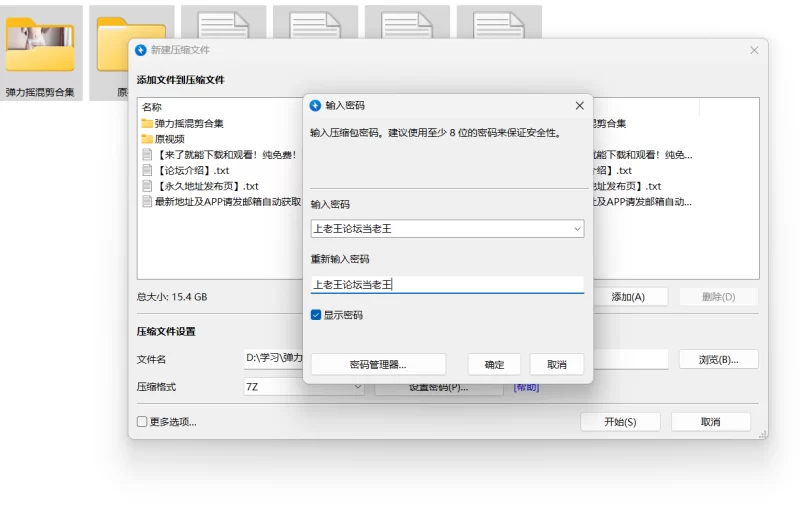Click the 开始(S) button
The width and height of the screenshot is (800, 505).
[620, 422]
